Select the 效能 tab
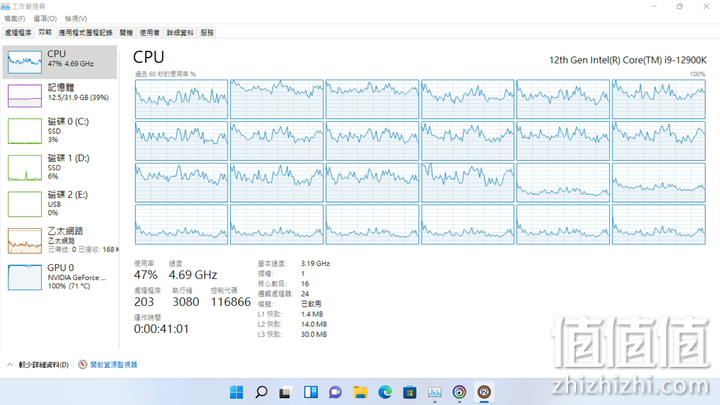 tap(45, 32)
